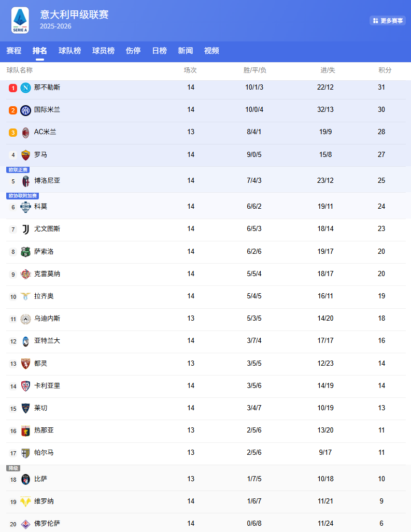Click the Atalanta team crest icon
The height and width of the screenshot is (532, 411).
[25, 341]
